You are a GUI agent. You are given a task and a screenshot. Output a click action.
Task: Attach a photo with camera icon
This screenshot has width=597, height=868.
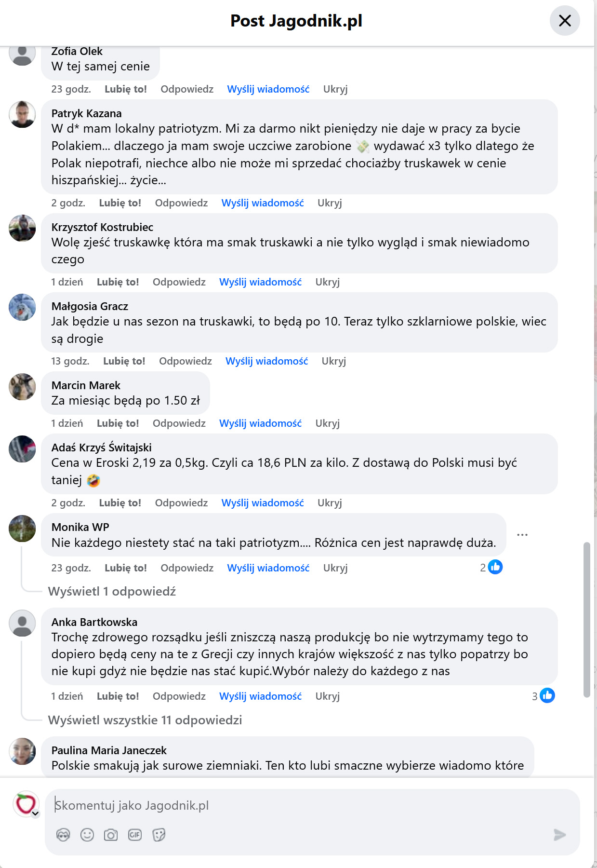point(111,835)
